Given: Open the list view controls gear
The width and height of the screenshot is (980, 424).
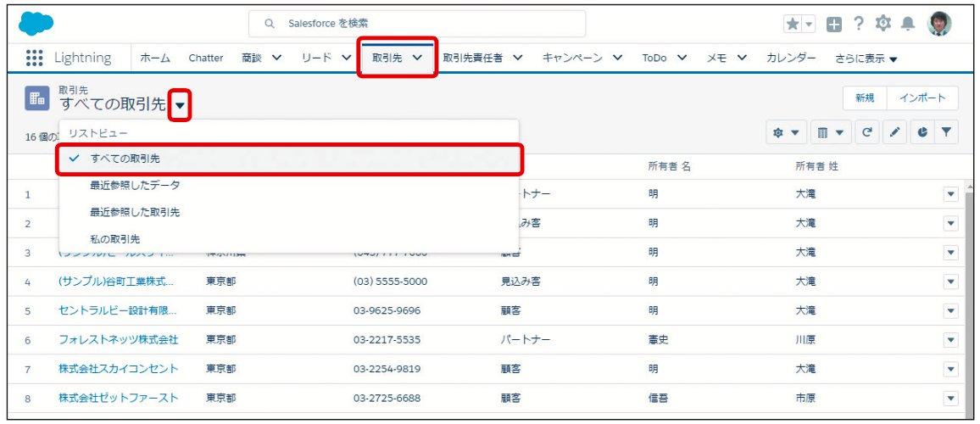Looking at the screenshot, I should click(786, 132).
